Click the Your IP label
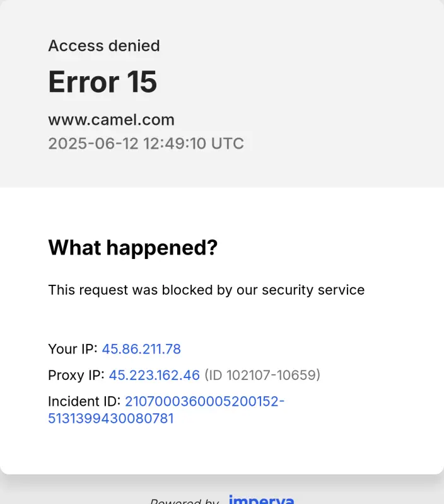Image resolution: width=444 pixels, height=504 pixels. click(73, 349)
